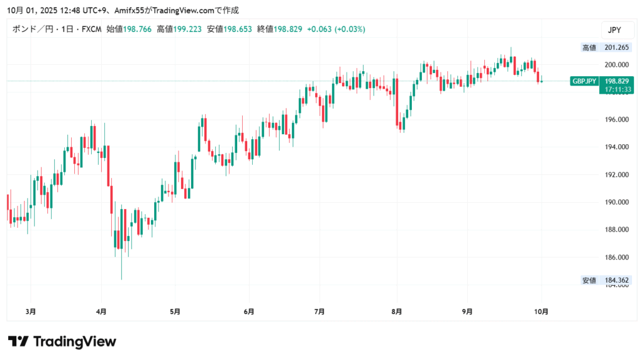The height and width of the screenshot is (362, 644).
Task: Click the 192.000 price axis level
Action: [616, 174]
